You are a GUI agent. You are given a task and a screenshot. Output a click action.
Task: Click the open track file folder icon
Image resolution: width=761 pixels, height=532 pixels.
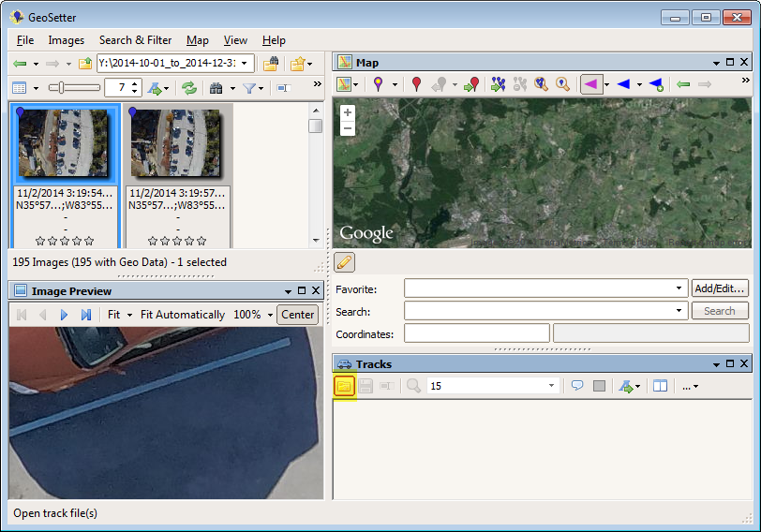[x=344, y=386]
